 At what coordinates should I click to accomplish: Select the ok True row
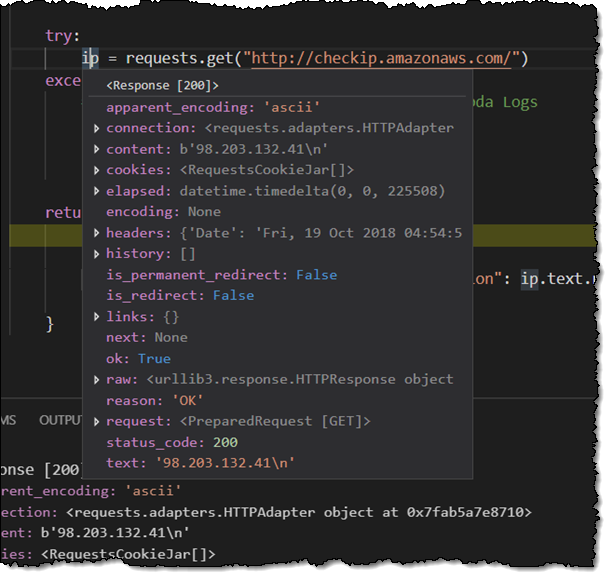tap(138, 359)
